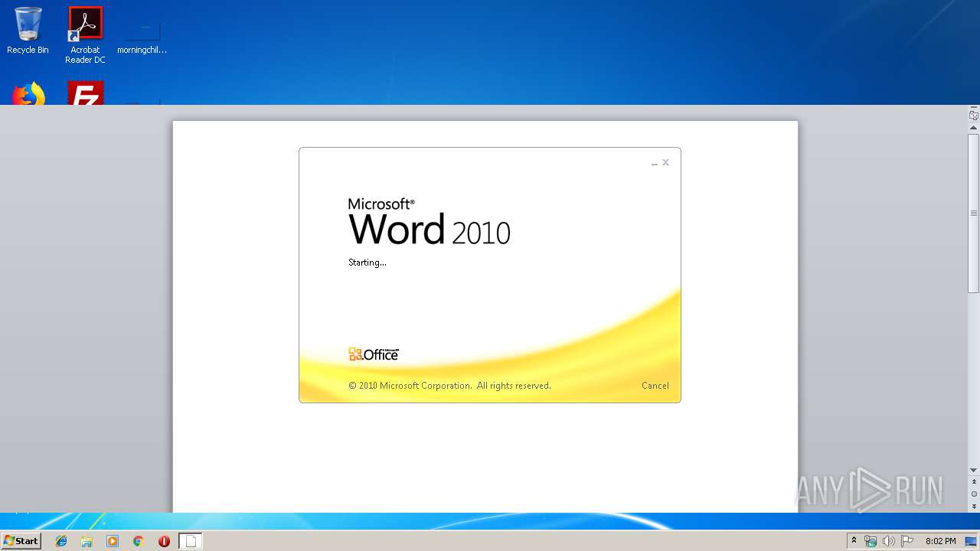Launch Opera browser from taskbar
The height and width of the screenshot is (551, 980).
[x=164, y=541]
